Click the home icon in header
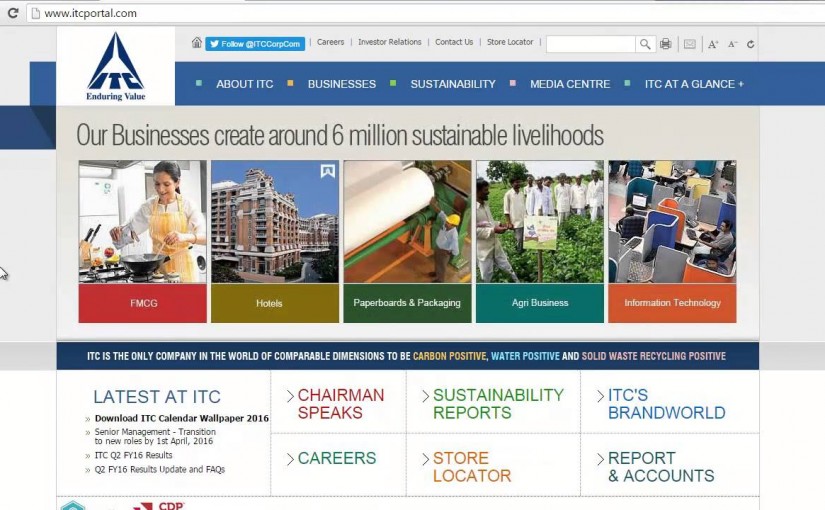825x510 pixels. pyautogui.click(x=197, y=43)
